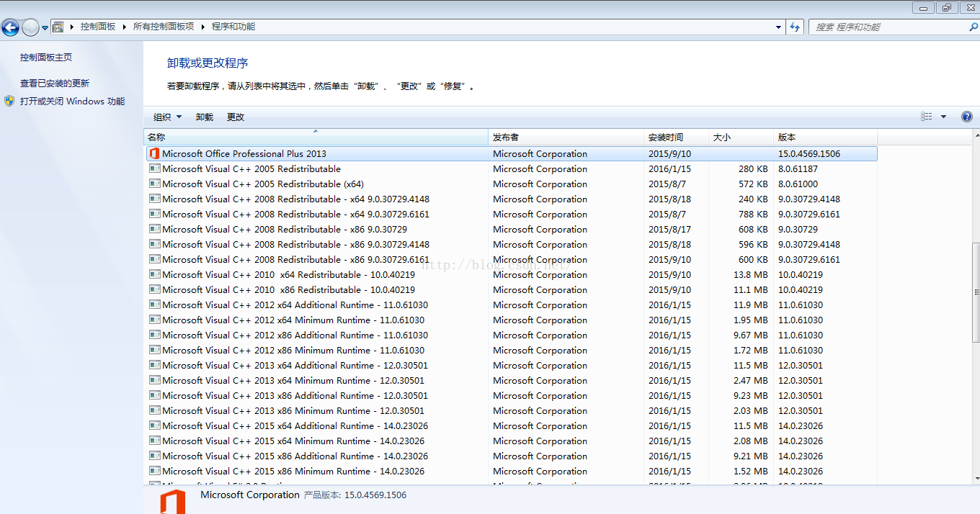
Task: Click icon of 2013 x86 Additional Runtime
Action: click(x=154, y=395)
